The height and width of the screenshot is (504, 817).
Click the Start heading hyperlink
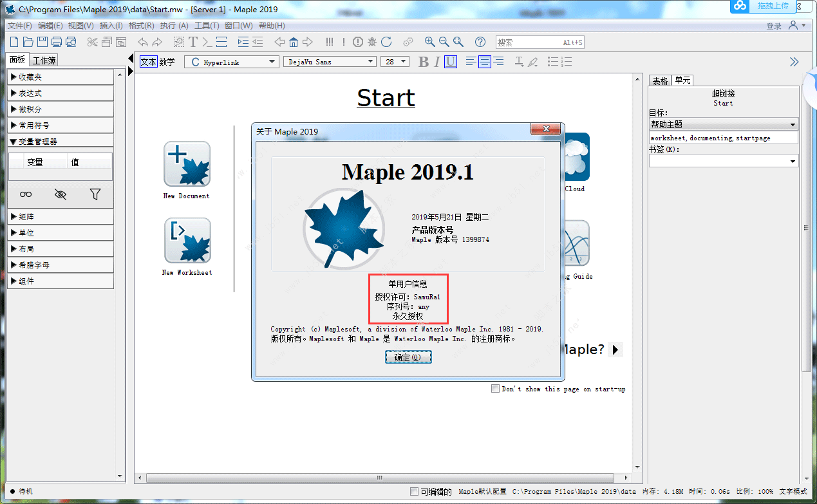[x=386, y=98]
